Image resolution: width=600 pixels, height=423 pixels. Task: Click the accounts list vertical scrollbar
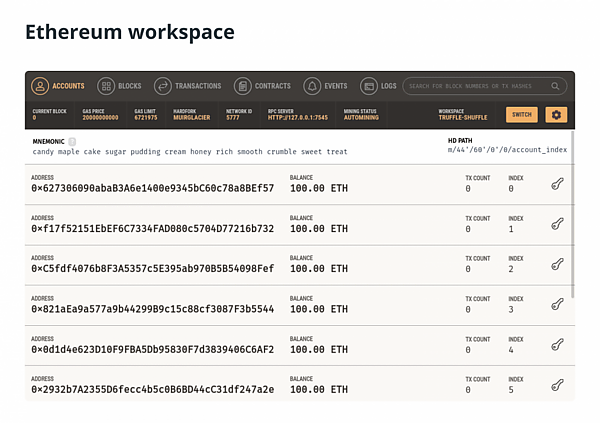point(572,214)
